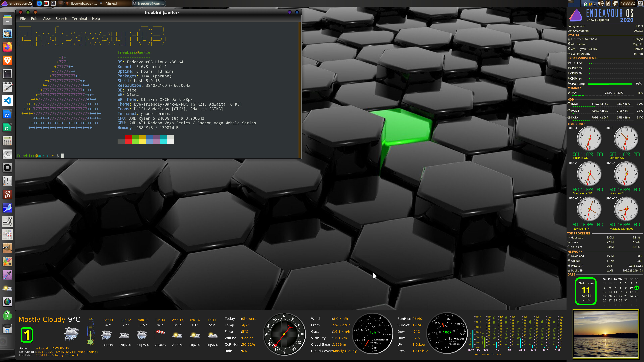Open the black circle 'a' app icon
This screenshot has height=362, width=644.
(x=7, y=168)
